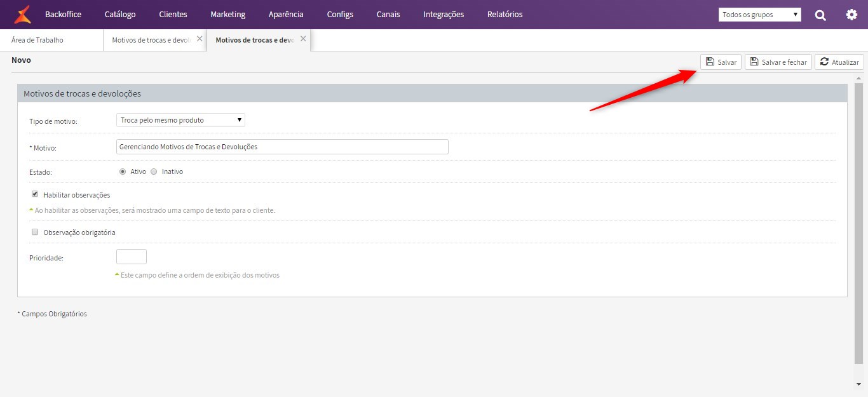Close the active Motivos de trocas tab
The width and height of the screenshot is (868, 397).
303,39
